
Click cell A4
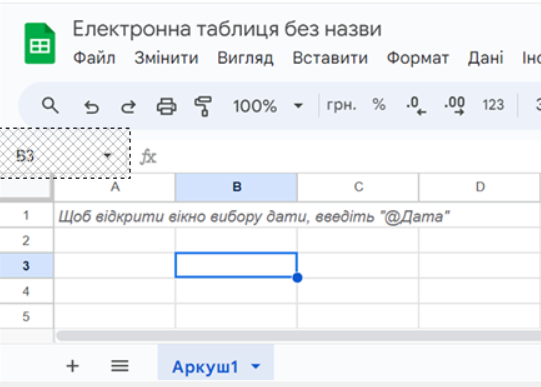tap(115, 291)
